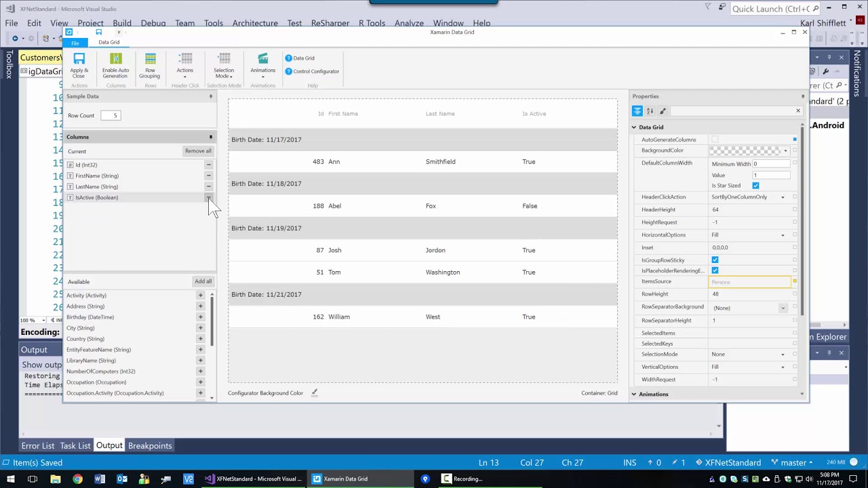Switch to the Error List tab
Image resolution: width=868 pixels, height=488 pixels.
pyautogui.click(x=38, y=446)
